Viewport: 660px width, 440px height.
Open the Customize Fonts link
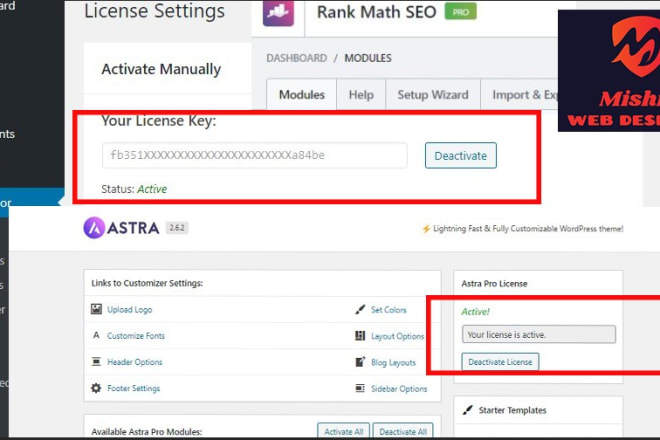pyautogui.click(x=136, y=336)
